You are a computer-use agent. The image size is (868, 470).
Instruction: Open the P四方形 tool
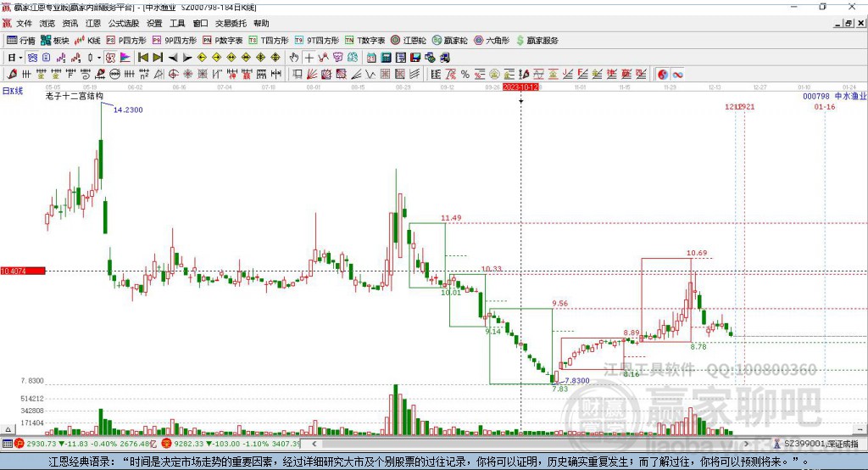(126, 41)
